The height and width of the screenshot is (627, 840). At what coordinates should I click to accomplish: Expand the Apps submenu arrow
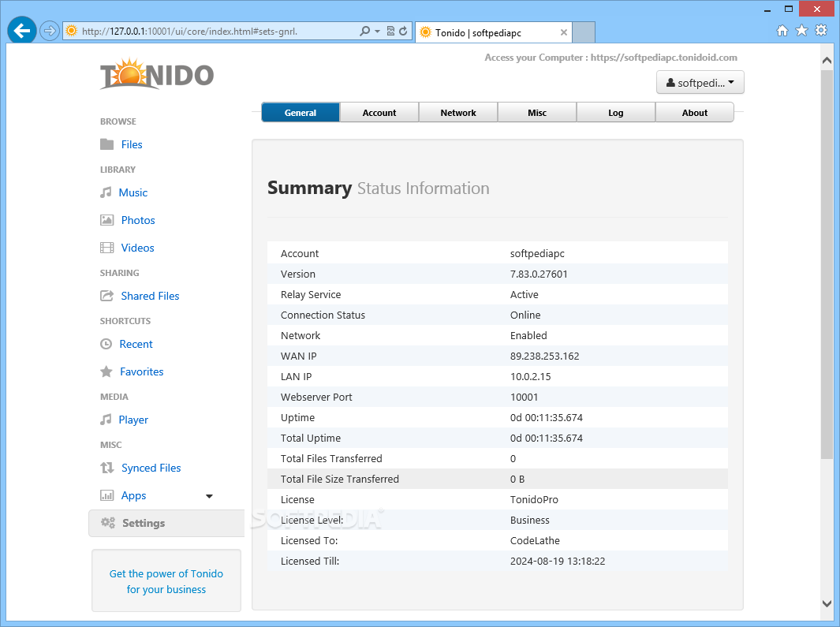[210, 496]
